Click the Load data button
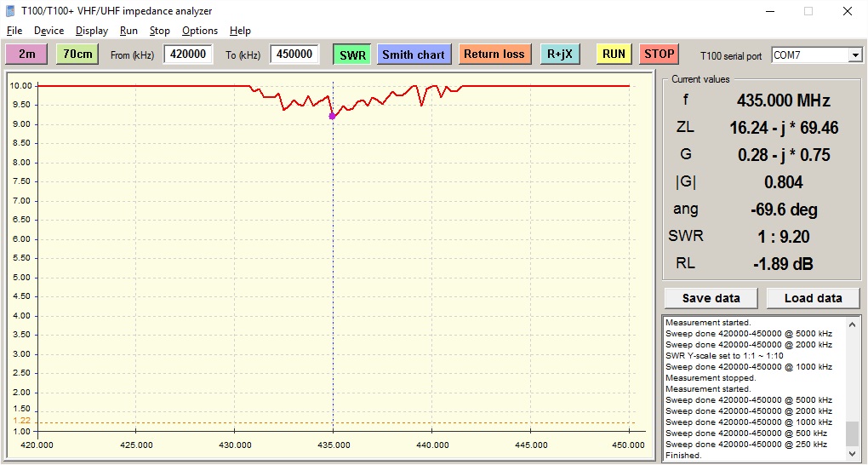868x465 pixels. pyautogui.click(x=813, y=298)
